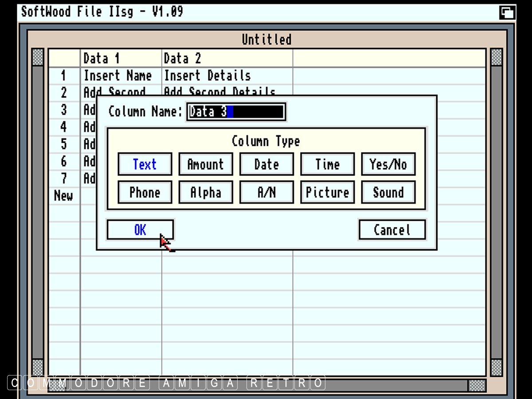Click the Data 2 column header
The height and width of the screenshot is (399, 532).
[x=227, y=59]
